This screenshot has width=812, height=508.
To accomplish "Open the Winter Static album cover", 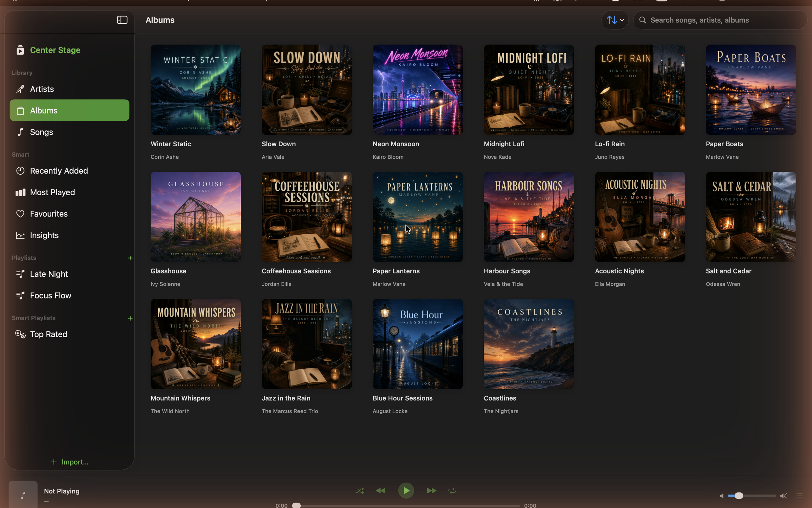I will coord(196,90).
